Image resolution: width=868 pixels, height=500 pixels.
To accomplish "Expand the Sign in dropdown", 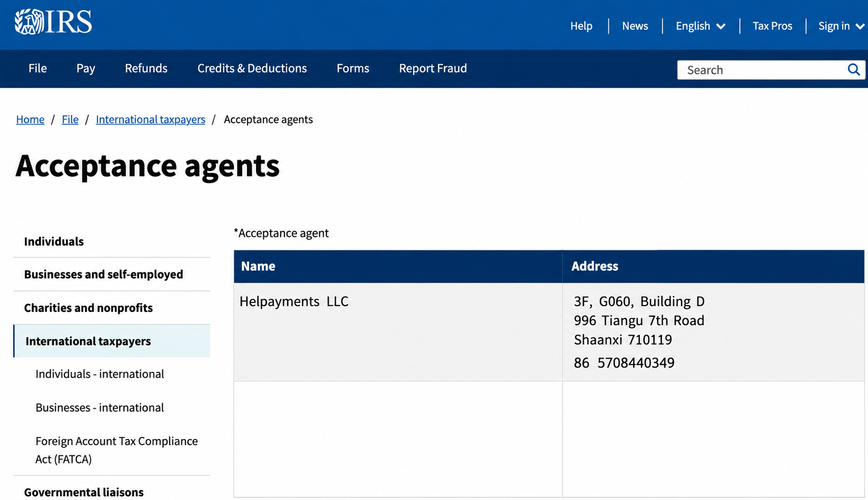I will [x=841, y=26].
